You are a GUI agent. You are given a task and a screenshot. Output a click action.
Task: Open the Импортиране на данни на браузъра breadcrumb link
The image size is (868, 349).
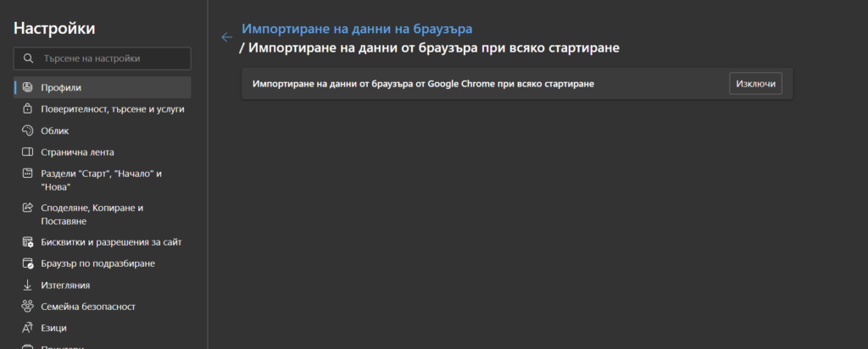coord(357,29)
